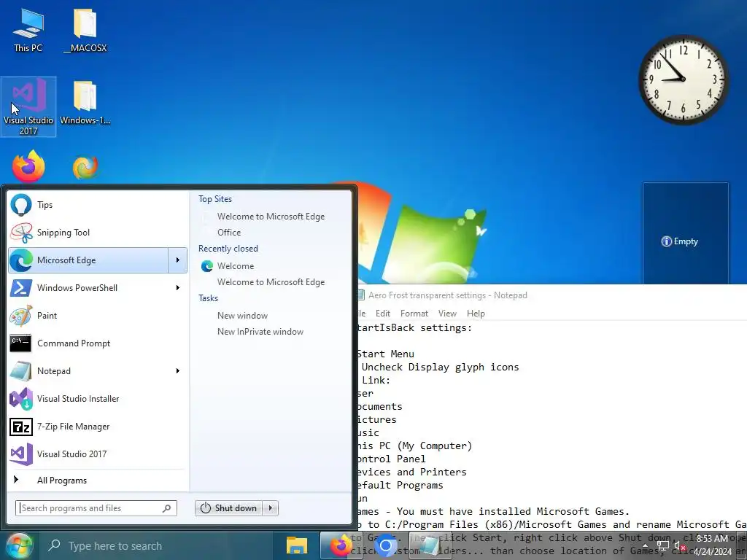This screenshot has height=560, width=747.
Task: Click 'Uncheck Display glyph icons' text in Notepad
Action: 440,367
